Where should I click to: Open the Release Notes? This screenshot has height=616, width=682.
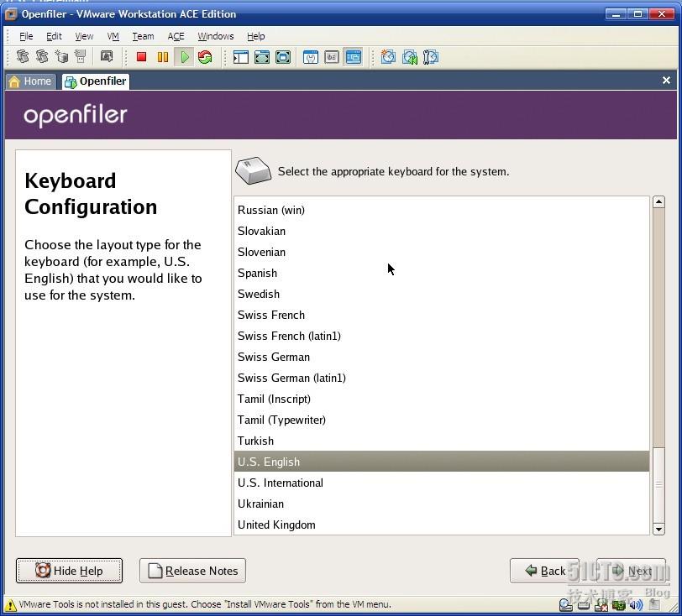coord(192,571)
